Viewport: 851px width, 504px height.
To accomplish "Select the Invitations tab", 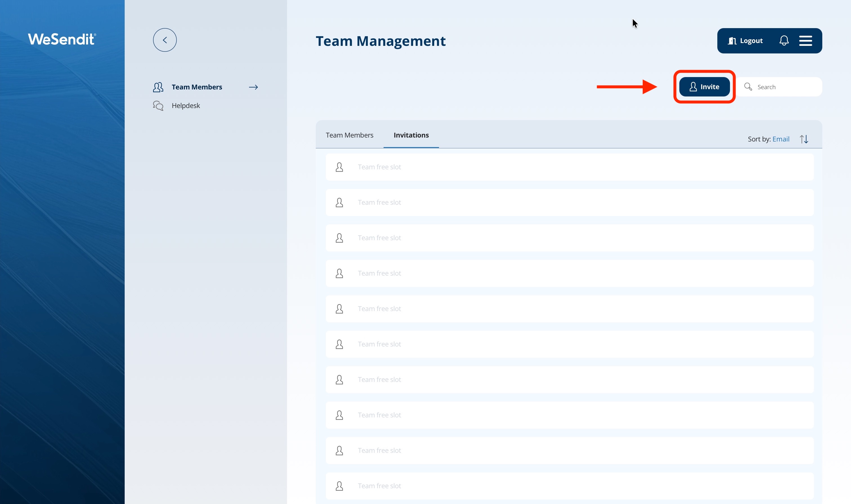I will coord(411,135).
